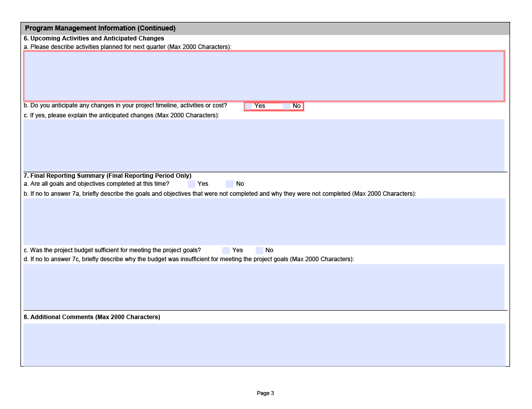Click the question 7b prompt about uncompleted goals
This screenshot has width=532, height=409.
coord(220,194)
